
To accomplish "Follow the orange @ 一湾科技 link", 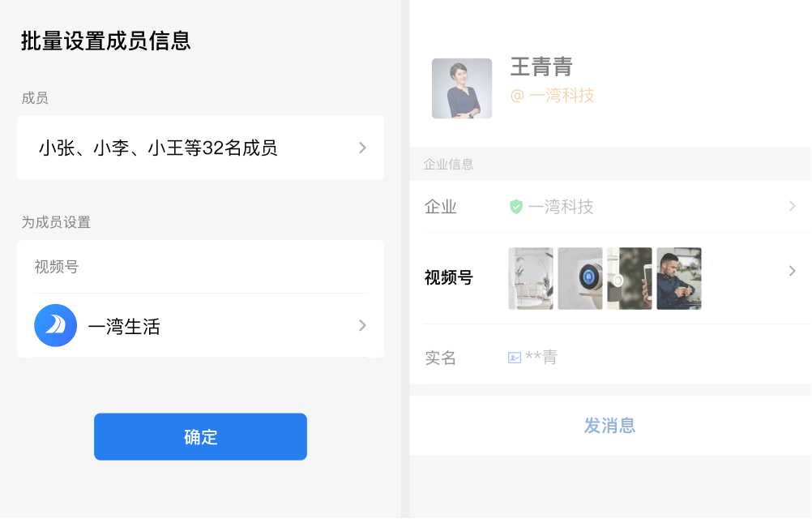I will [x=552, y=96].
